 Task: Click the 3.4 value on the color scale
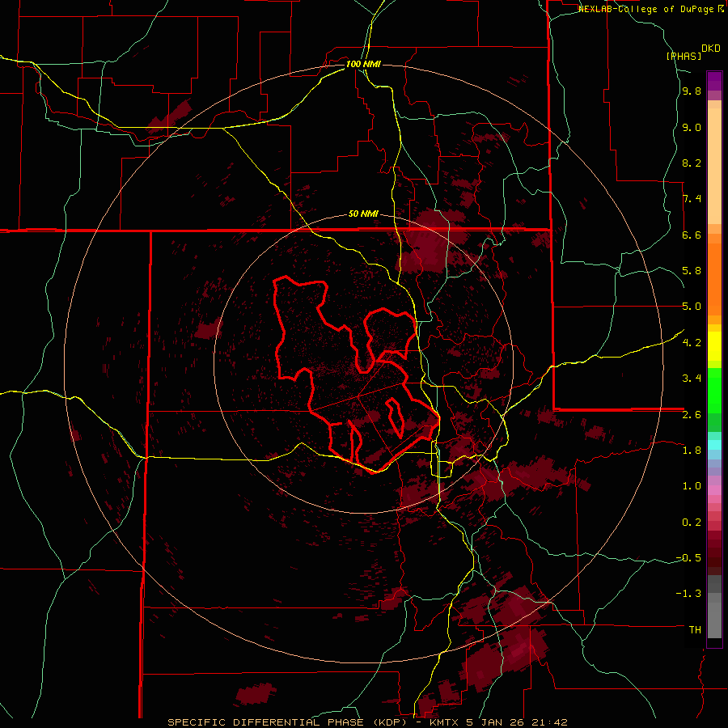692,379
